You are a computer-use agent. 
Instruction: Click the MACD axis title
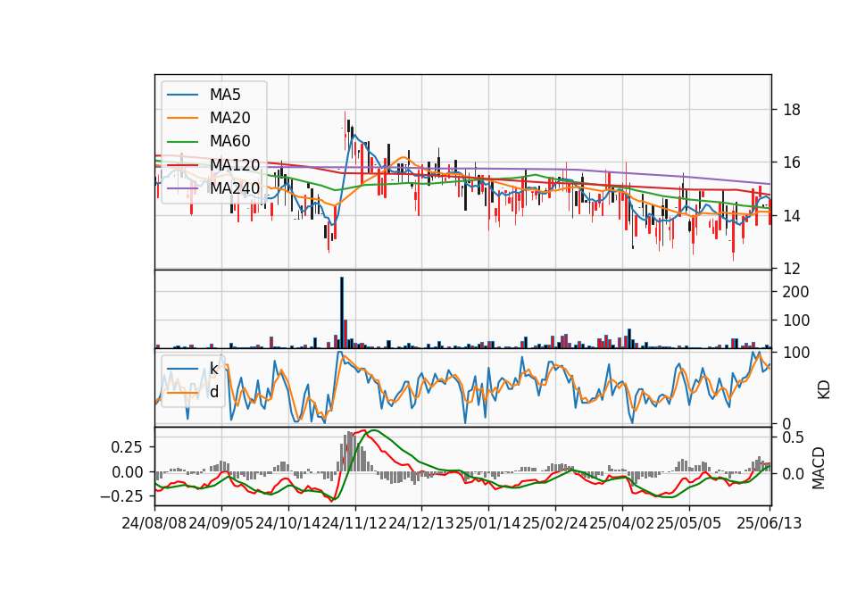(819, 468)
